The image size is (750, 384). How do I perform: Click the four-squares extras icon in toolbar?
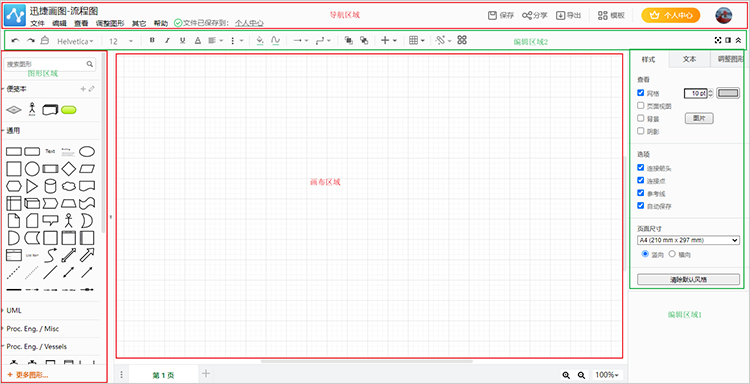[x=462, y=40]
